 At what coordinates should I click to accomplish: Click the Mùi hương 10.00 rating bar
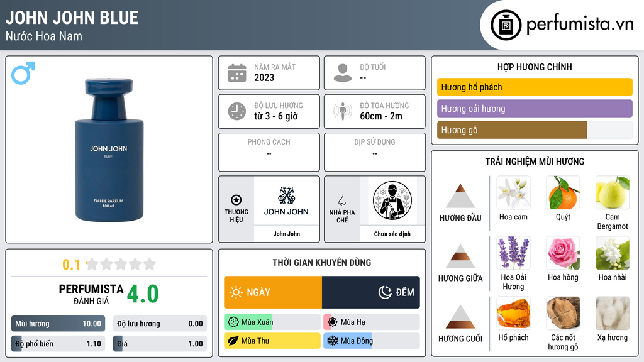[x=58, y=324]
